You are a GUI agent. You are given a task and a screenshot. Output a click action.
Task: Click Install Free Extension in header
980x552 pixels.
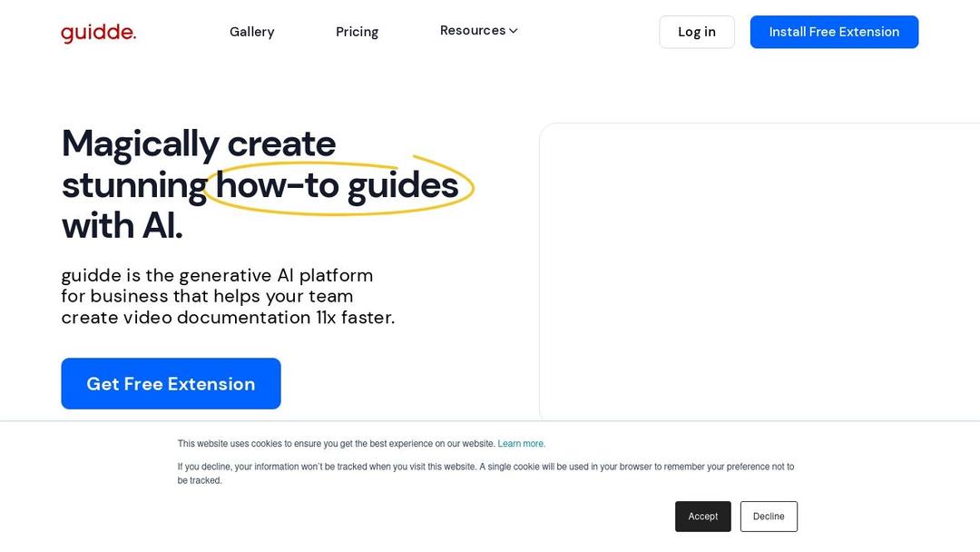(835, 32)
